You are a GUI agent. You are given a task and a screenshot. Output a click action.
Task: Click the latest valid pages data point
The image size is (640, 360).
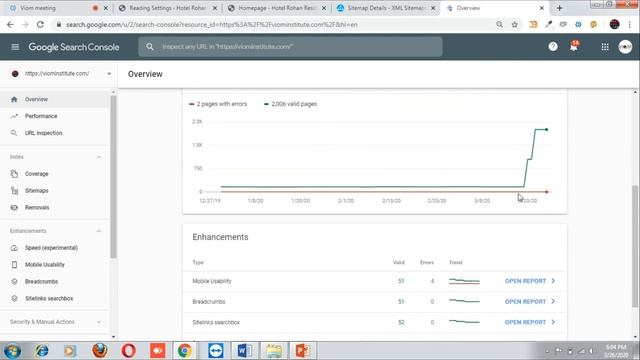point(547,129)
